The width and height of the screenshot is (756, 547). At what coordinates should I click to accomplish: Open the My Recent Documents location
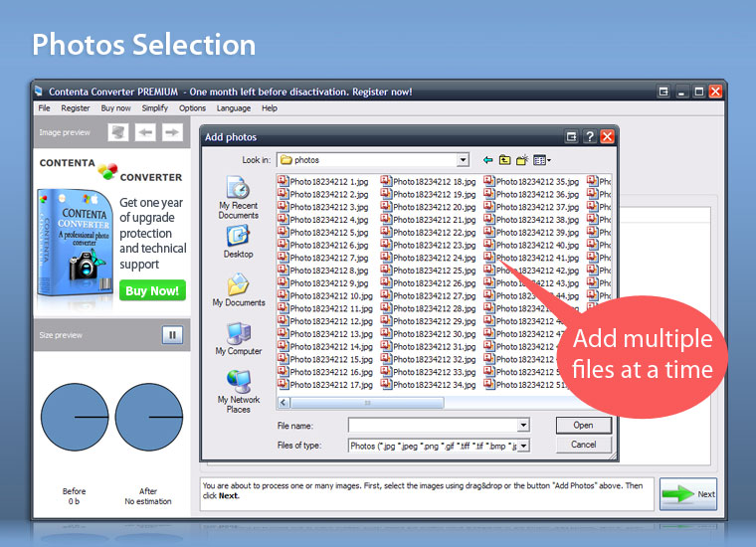[238, 198]
